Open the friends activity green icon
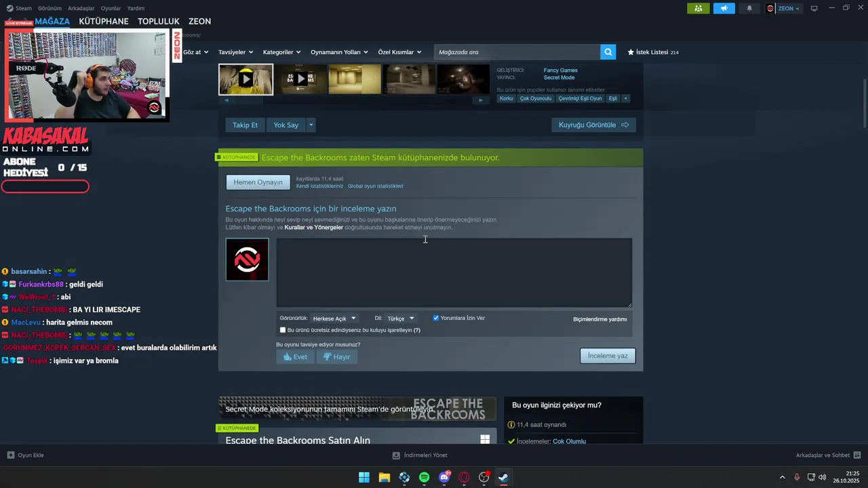 coord(698,8)
